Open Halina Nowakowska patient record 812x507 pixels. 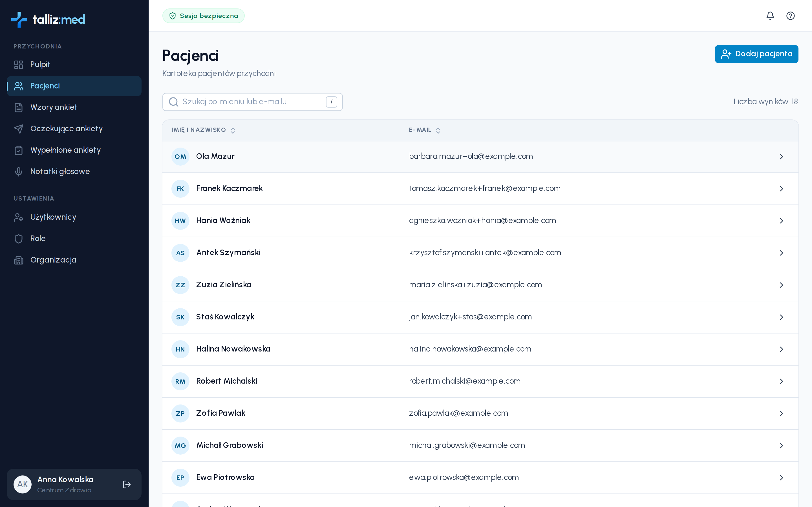(480, 349)
